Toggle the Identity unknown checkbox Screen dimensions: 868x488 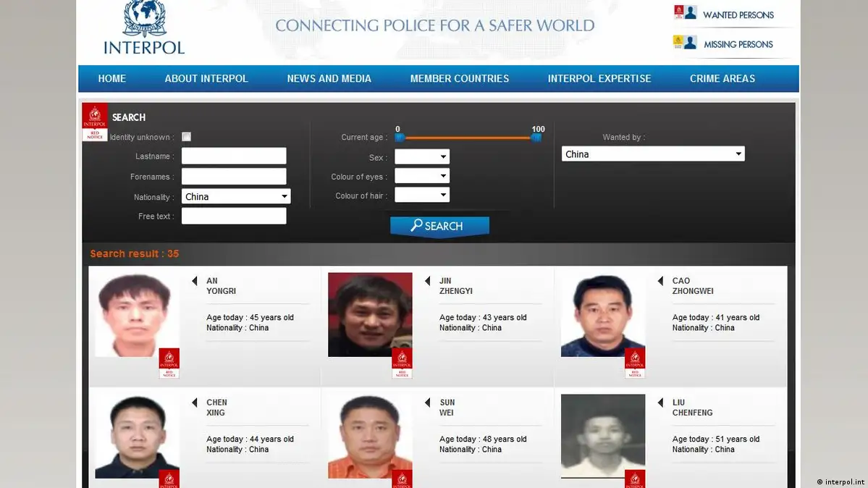point(186,137)
